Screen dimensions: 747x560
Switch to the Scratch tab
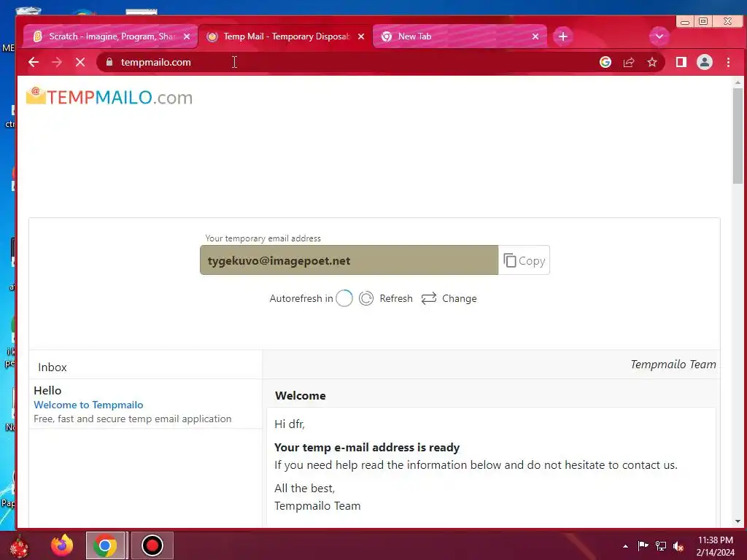tap(109, 36)
